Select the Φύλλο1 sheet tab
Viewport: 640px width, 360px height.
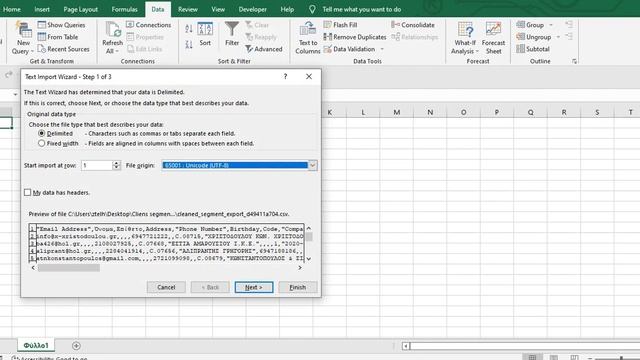36,345
